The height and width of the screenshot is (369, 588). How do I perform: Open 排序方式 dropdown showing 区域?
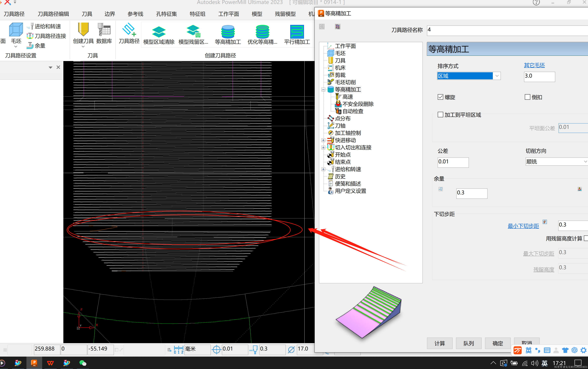[469, 76]
